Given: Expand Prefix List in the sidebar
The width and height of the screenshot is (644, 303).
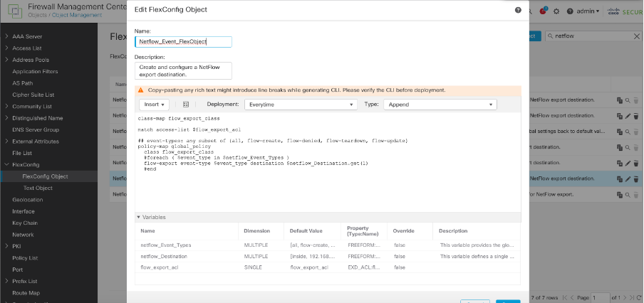Looking at the screenshot, I should tap(7, 281).
